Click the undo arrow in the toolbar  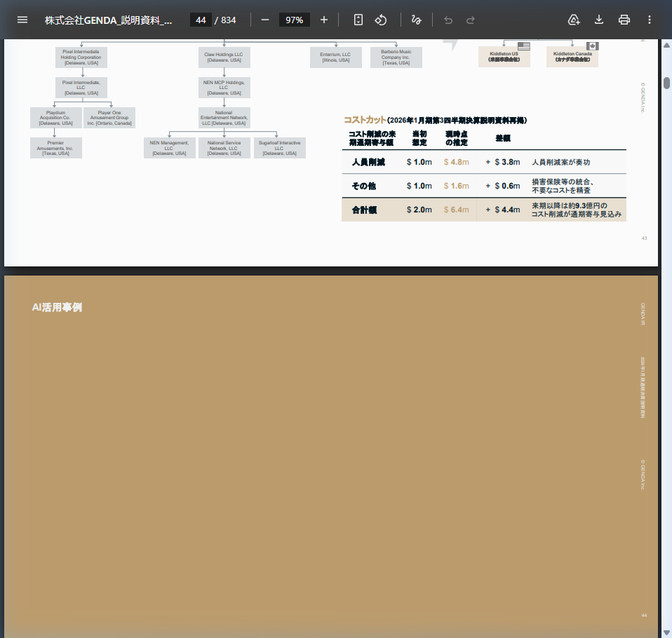(448, 20)
